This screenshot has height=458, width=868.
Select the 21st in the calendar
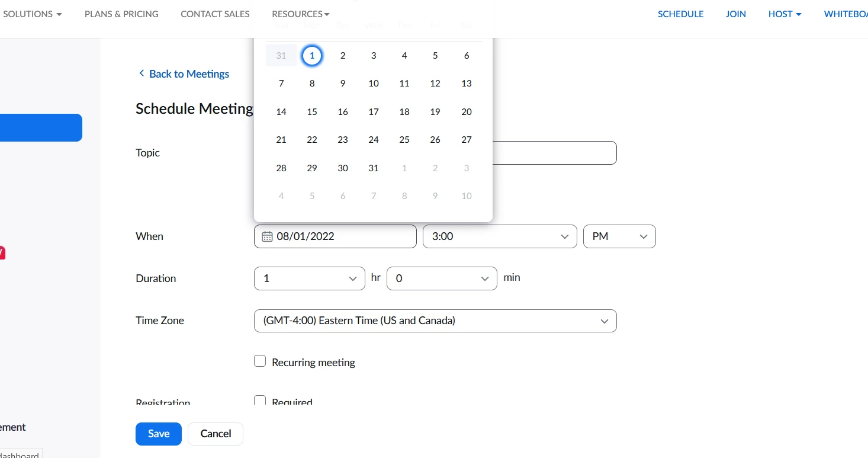click(281, 140)
